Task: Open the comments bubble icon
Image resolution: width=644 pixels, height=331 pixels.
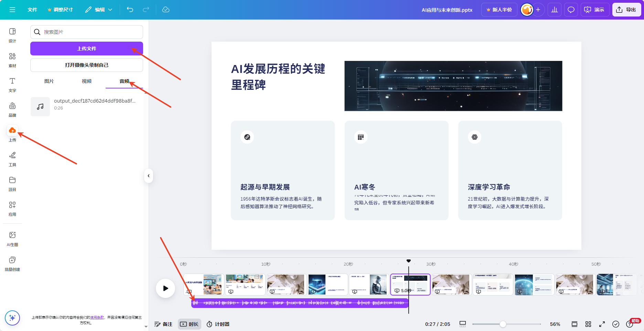Action: click(x=571, y=10)
